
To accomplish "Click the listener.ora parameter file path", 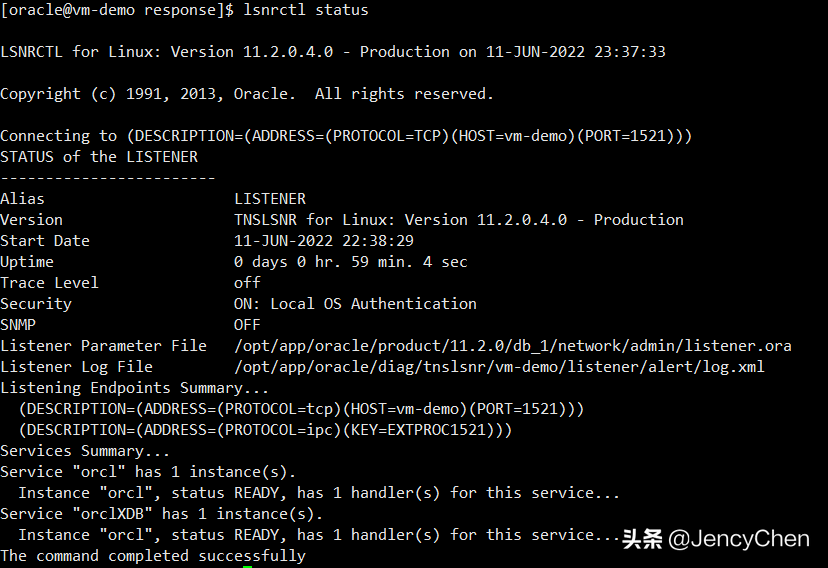I will (512, 346).
